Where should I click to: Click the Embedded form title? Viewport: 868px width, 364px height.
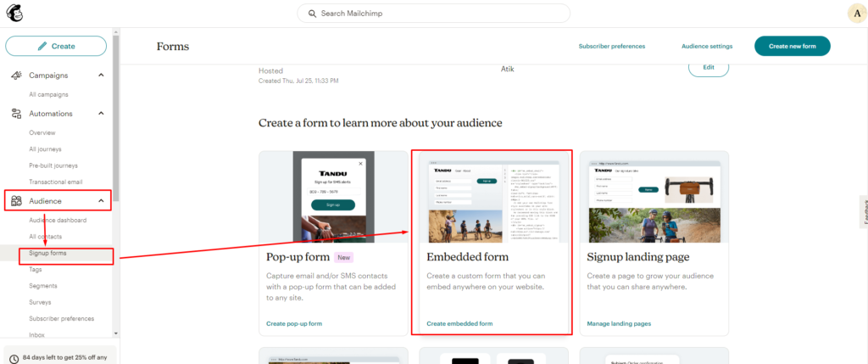pyautogui.click(x=467, y=258)
